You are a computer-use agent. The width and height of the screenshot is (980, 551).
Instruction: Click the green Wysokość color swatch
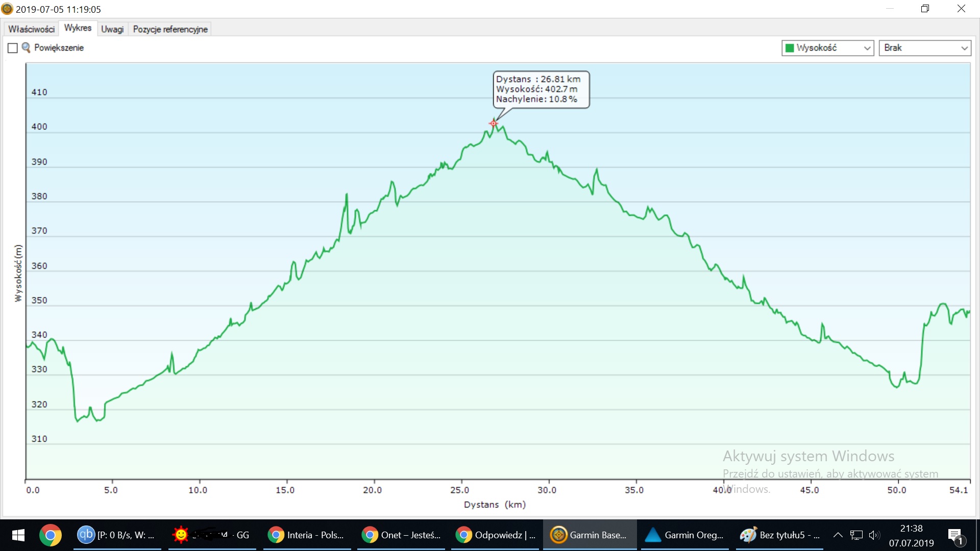(x=790, y=48)
